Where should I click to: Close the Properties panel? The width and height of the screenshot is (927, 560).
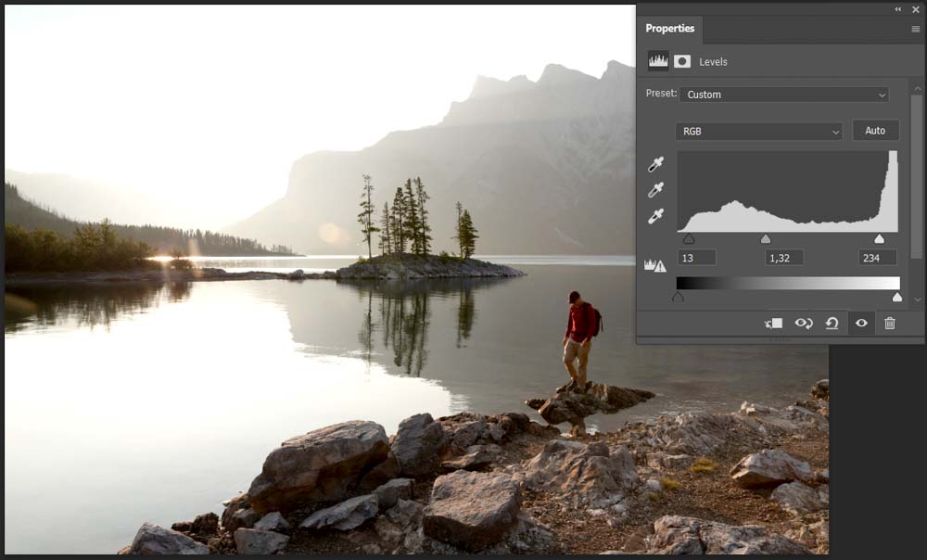pos(916,9)
